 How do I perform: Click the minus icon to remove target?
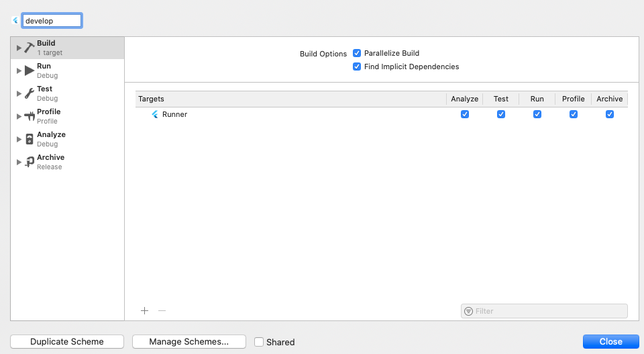(x=162, y=310)
